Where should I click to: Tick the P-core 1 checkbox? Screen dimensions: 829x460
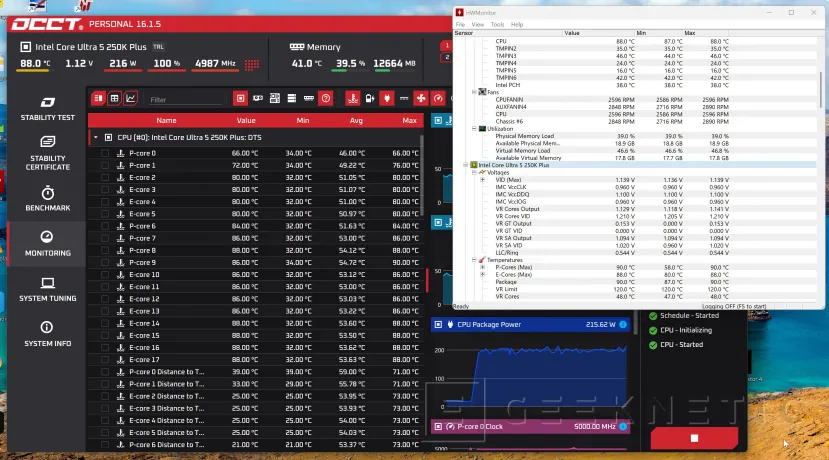105,165
